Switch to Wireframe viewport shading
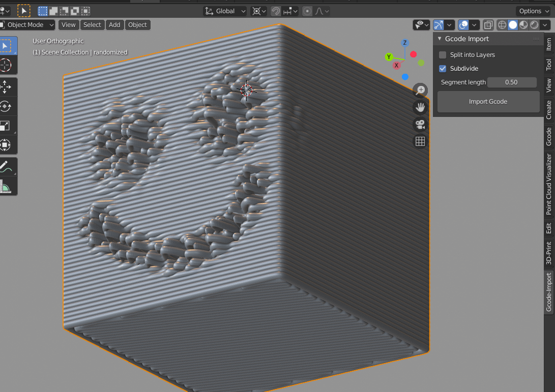This screenshot has height=392, width=555. 502,24
